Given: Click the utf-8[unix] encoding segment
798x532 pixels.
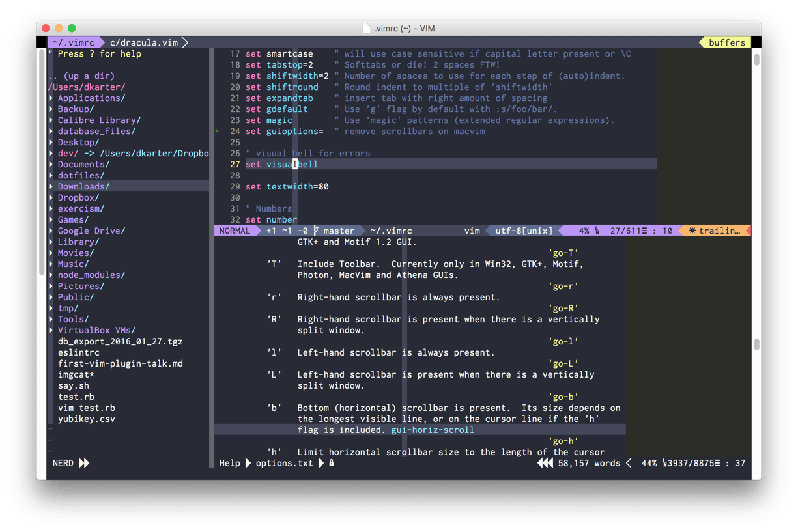Looking at the screenshot, I should pyautogui.click(x=524, y=231).
